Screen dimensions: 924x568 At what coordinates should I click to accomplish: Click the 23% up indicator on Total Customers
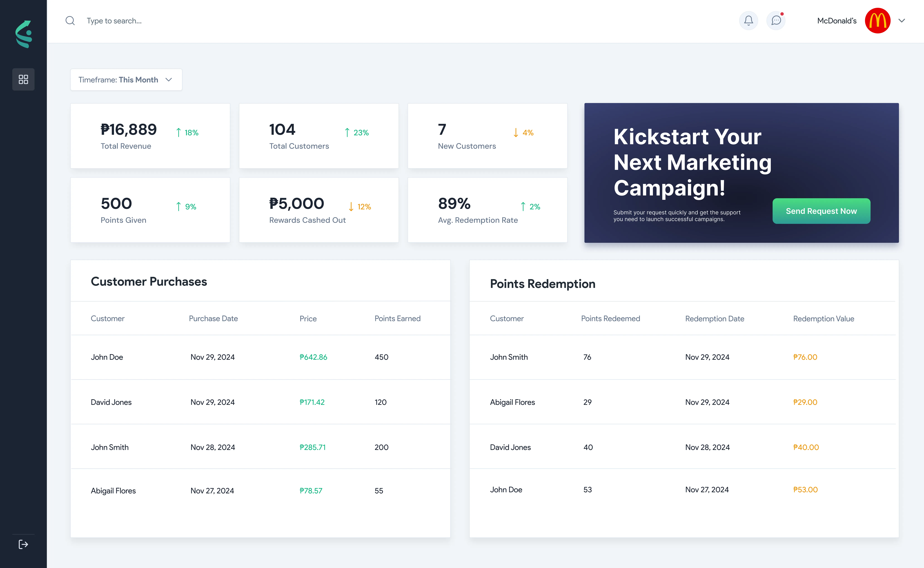point(357,133)
